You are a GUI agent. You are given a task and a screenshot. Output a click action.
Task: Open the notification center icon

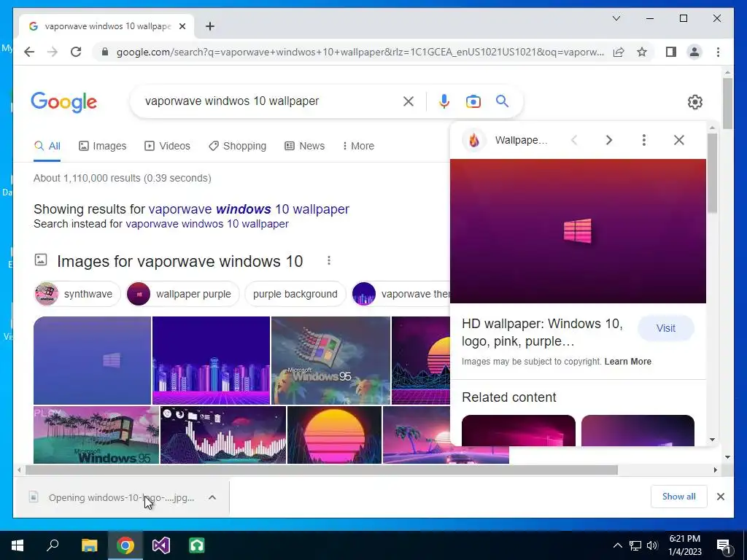point(724,546)
